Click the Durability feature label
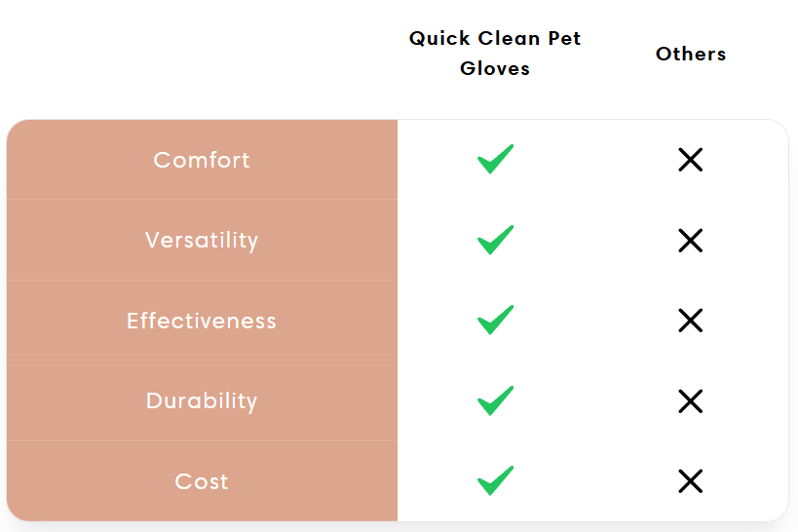Viewport: 798px width, 532px height. pyautogui.click(x=202, y=400)
